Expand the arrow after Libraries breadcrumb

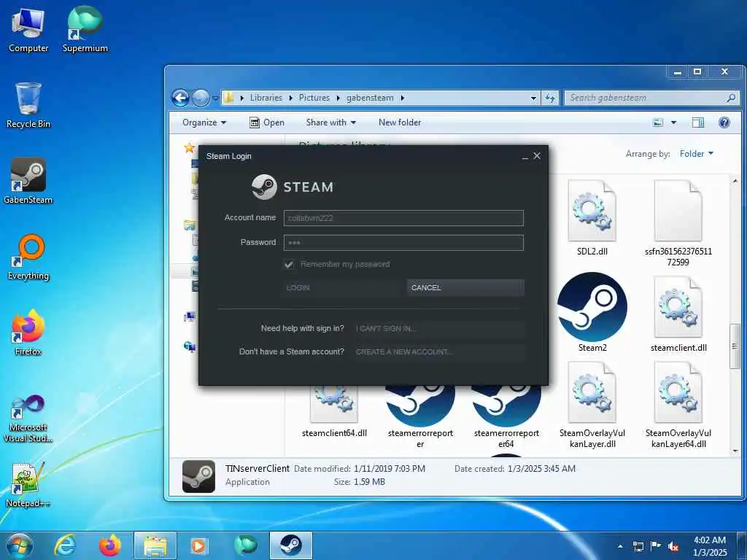pos(290,98)
